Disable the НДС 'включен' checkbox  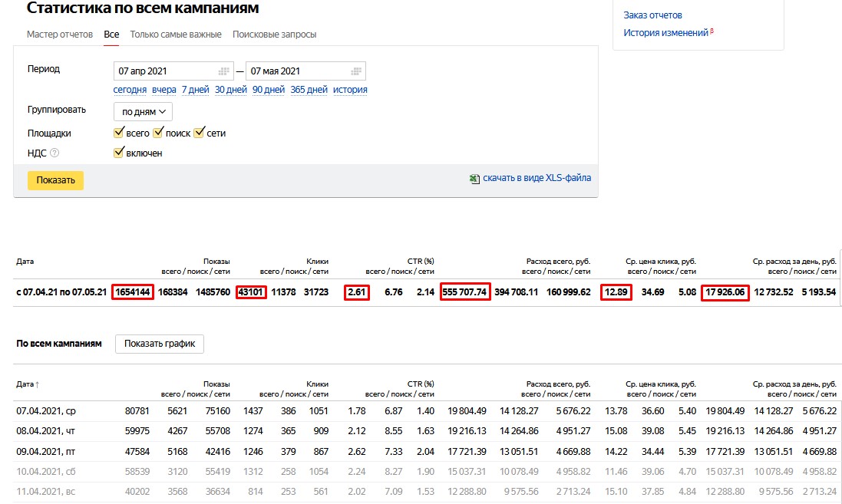click(119, 153)
